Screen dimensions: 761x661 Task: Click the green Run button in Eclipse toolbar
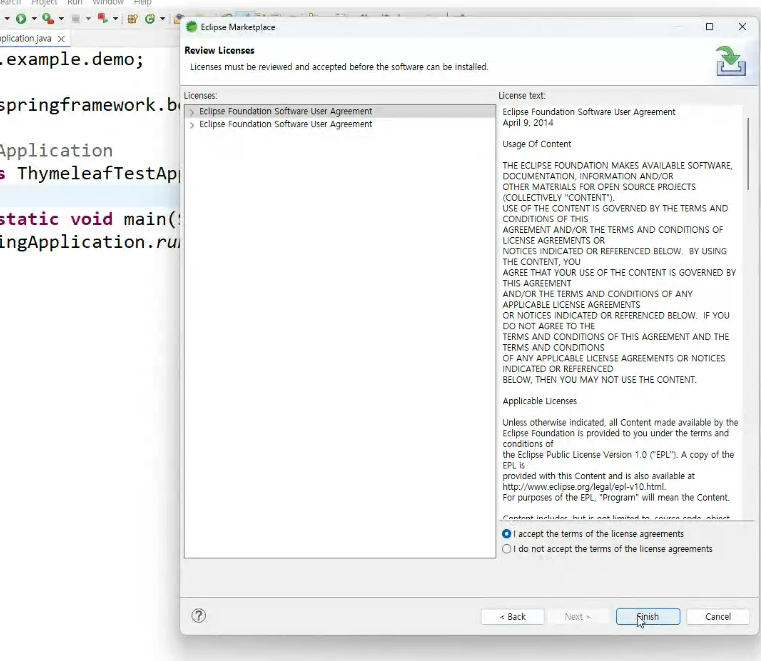click(x=21, y=19)
